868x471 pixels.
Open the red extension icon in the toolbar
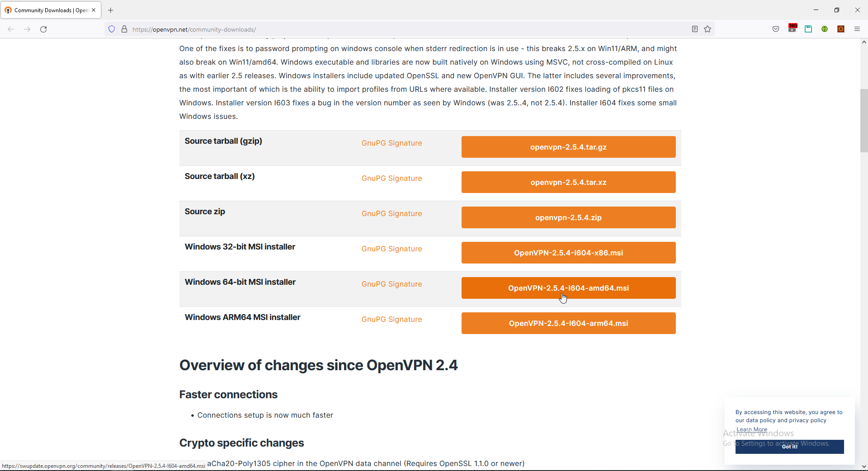[x=793, y=28]
